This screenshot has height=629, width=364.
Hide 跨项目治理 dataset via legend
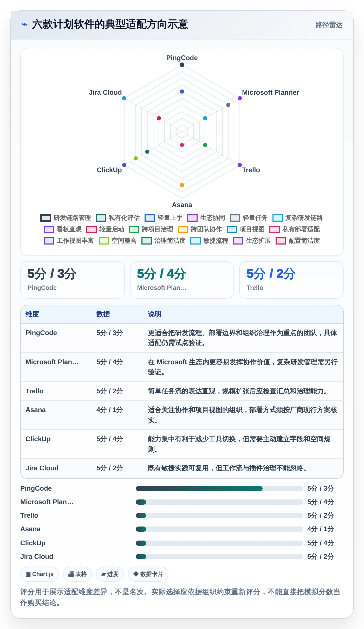pos(151,229)
